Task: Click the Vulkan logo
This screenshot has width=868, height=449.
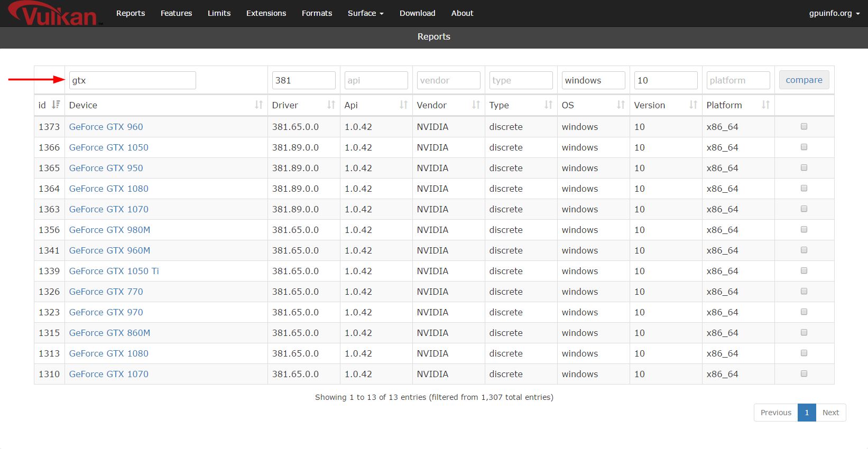Action: 54,13
